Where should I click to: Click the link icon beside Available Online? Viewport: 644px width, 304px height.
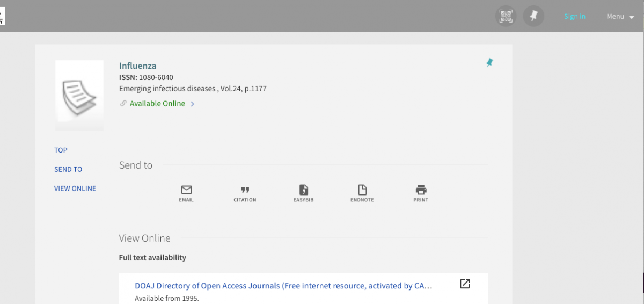123,104
